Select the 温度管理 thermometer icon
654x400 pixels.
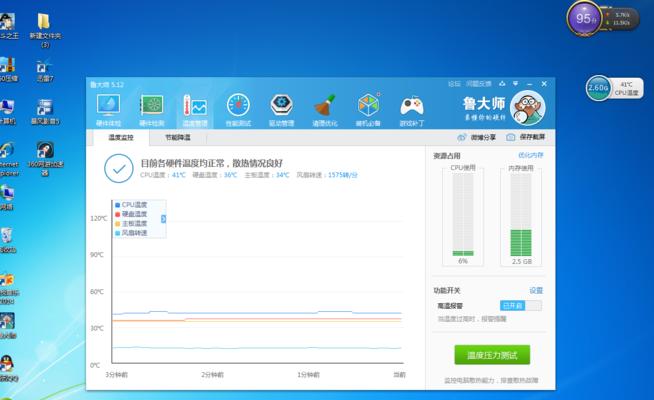[x=195, y=110]
